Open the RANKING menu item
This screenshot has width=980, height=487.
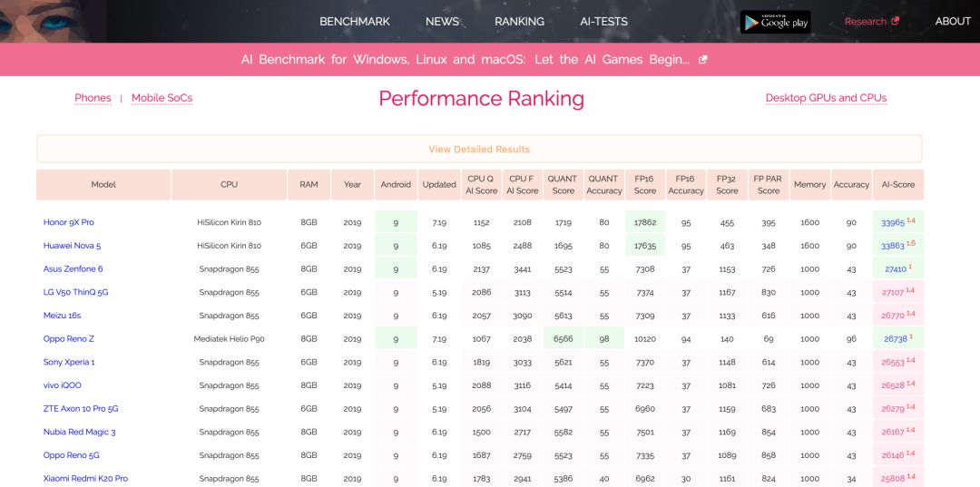click(x=519, y=21)
